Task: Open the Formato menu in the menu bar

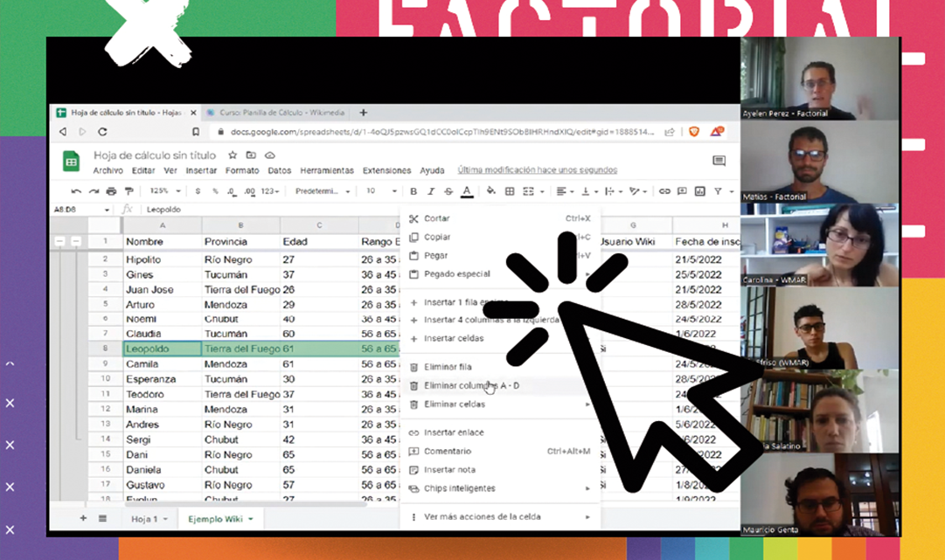Action: pos(242,170)
